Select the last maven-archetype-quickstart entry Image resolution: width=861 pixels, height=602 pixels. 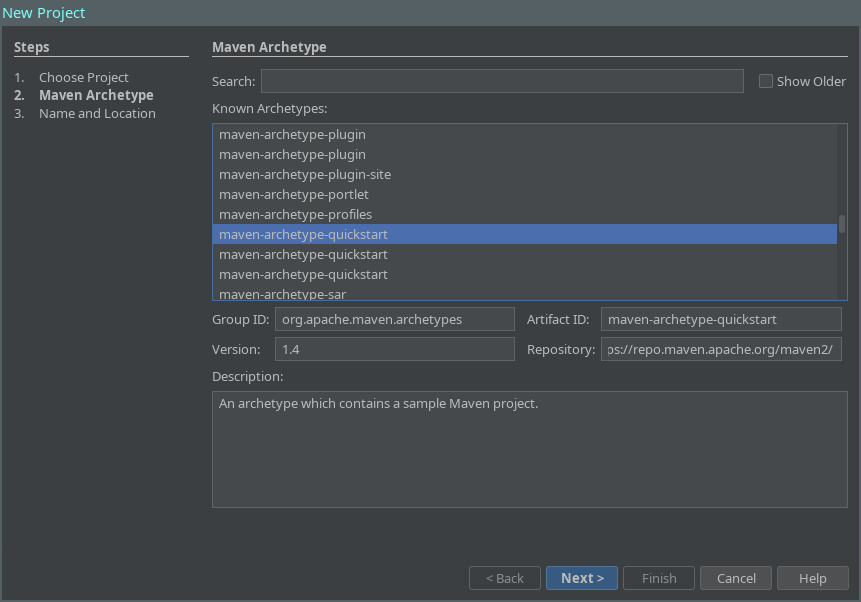[x=303, y=274]
